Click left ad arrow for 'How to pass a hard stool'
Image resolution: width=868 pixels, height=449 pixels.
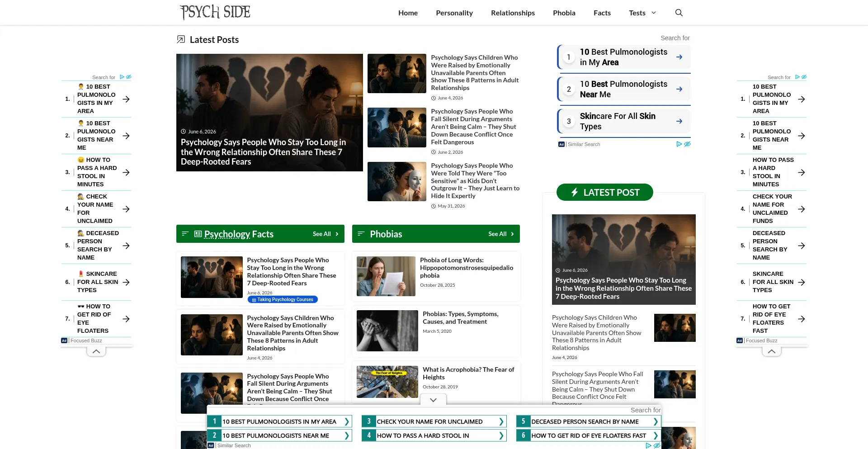tap(126, 172)
